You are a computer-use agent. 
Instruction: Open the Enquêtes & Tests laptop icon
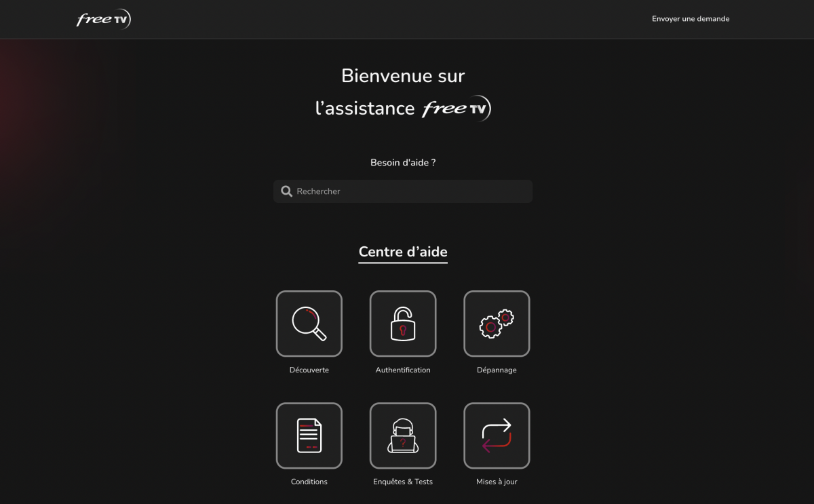(402, 435)
